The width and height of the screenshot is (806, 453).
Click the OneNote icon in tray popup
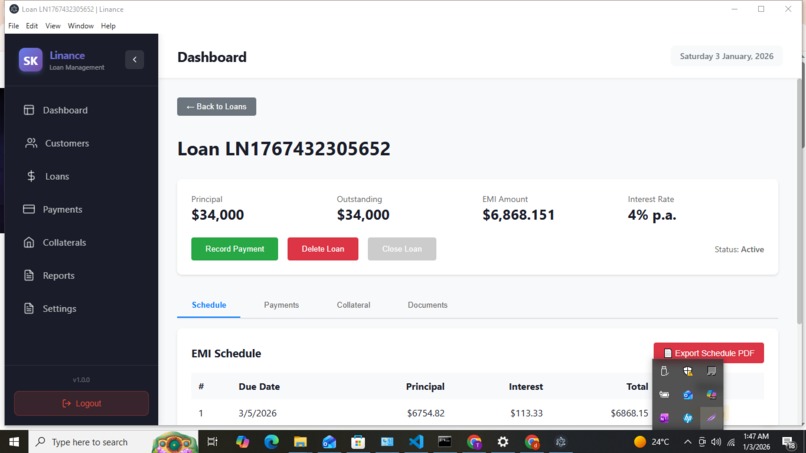tap(664, 418)
